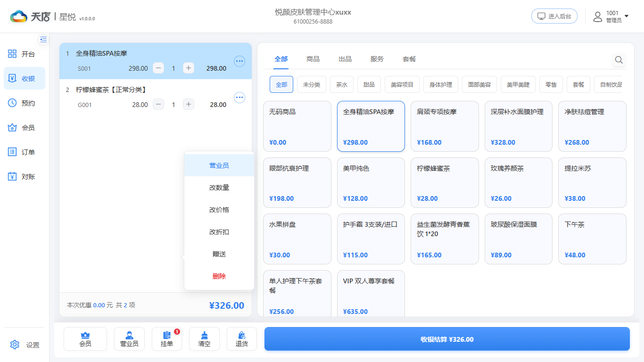This screenshot has width=644, height=362.
Task: Switch to the 商品 tab
Action: [313, 59]
